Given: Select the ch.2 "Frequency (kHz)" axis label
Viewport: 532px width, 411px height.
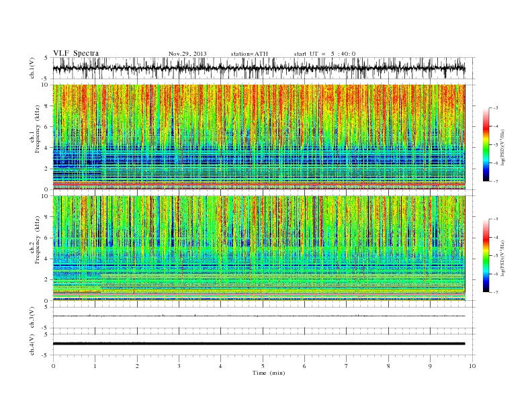Looking at the screenshot, I should click(38, 239).
